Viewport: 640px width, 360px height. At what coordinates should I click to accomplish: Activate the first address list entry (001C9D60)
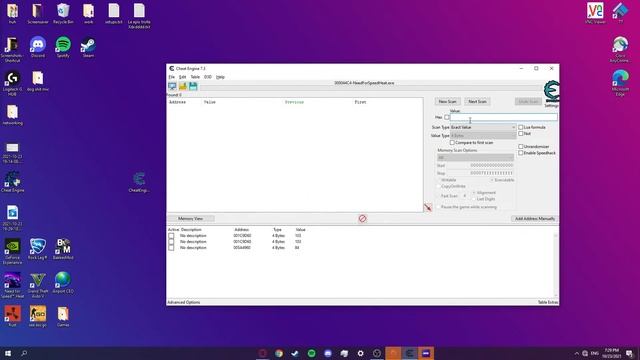pyautogui.click(x=171, y=236)
